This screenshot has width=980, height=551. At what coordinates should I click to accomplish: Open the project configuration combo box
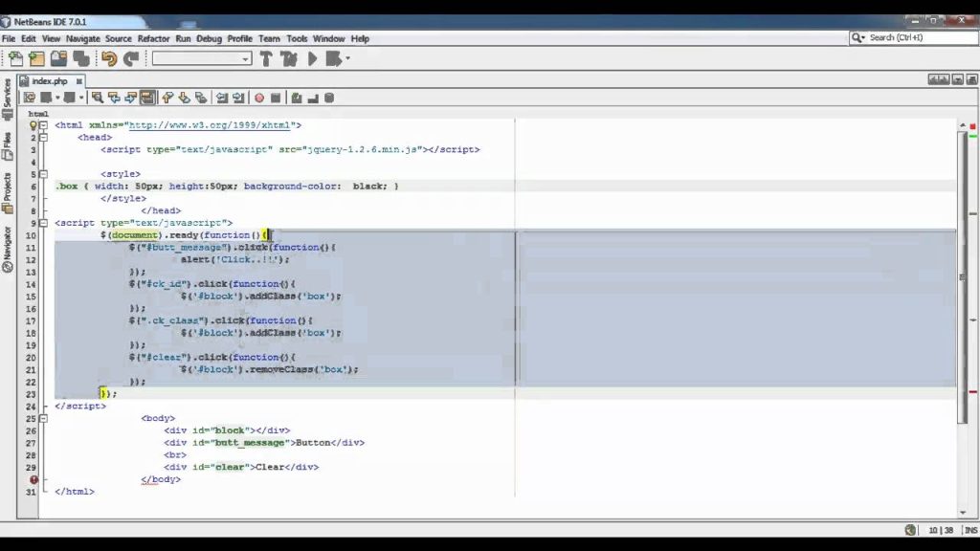pos(202,58)
